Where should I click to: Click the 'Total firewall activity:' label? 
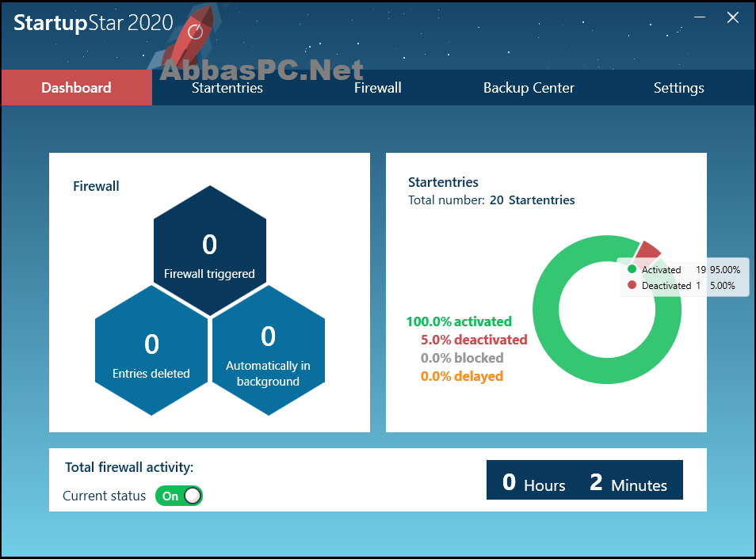click(x=129, y=467)
